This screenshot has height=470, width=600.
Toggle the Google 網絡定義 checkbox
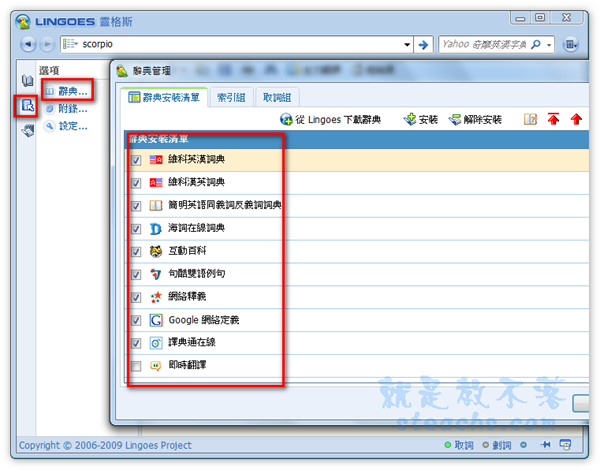tap(136, 320)
